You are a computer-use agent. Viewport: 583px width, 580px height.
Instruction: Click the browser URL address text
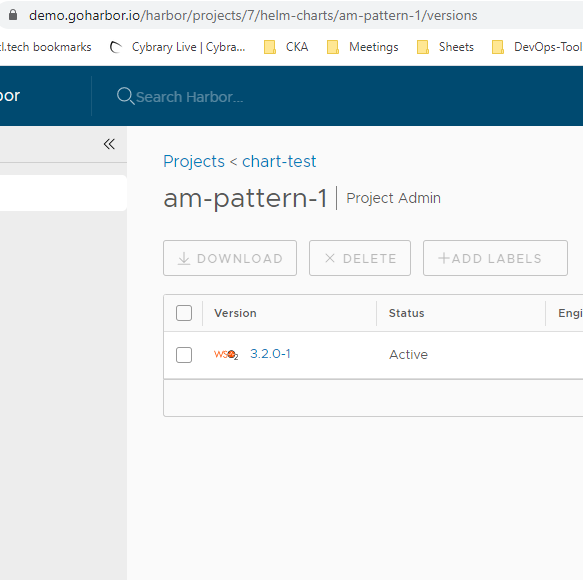pyautogui.click(x=253, y=15)
